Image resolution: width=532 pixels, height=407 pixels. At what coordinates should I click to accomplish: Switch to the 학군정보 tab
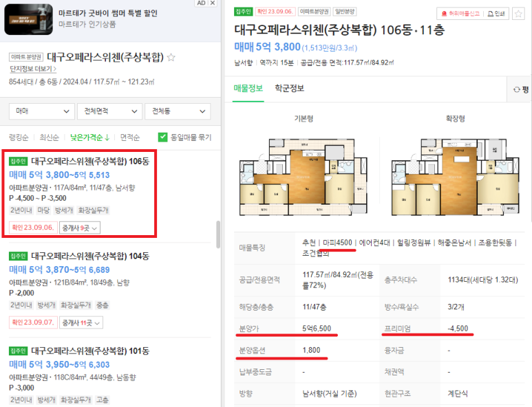coord(290,89)
